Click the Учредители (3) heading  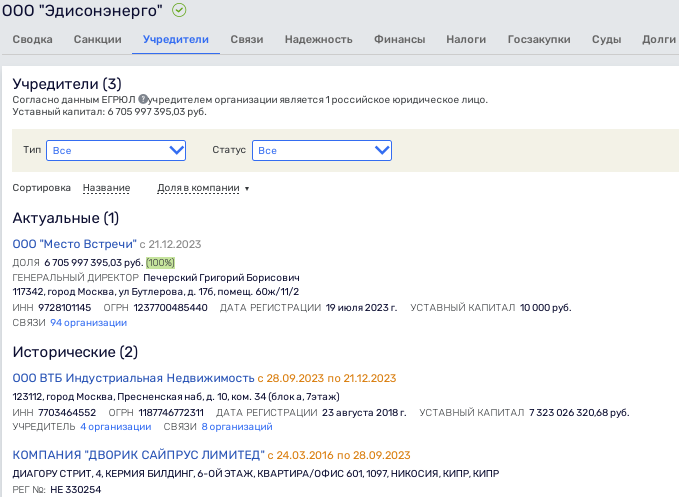[67, 84]
